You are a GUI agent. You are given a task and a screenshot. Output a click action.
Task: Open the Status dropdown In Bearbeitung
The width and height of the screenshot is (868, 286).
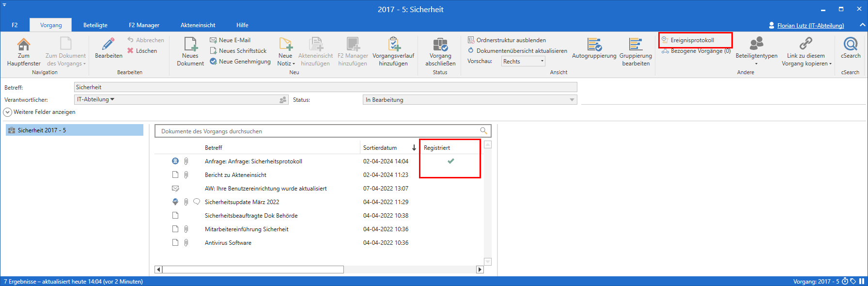(469, 100)
